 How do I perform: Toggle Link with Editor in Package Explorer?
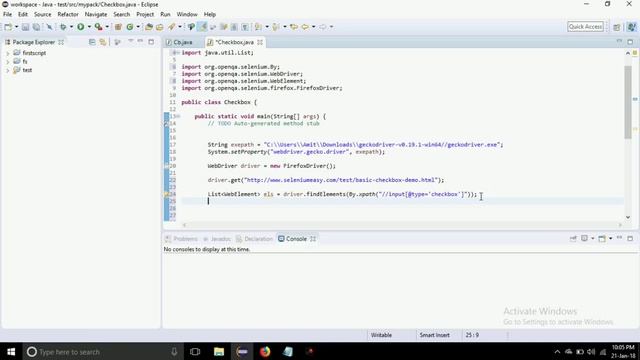tap(103, 42)
